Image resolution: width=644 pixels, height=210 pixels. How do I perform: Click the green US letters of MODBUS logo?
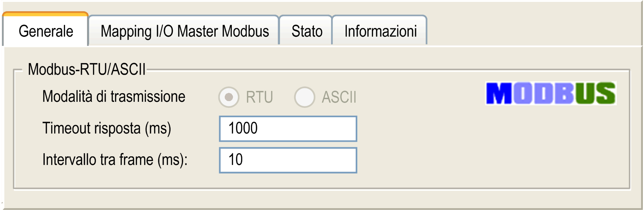click(x=595, y=93)
